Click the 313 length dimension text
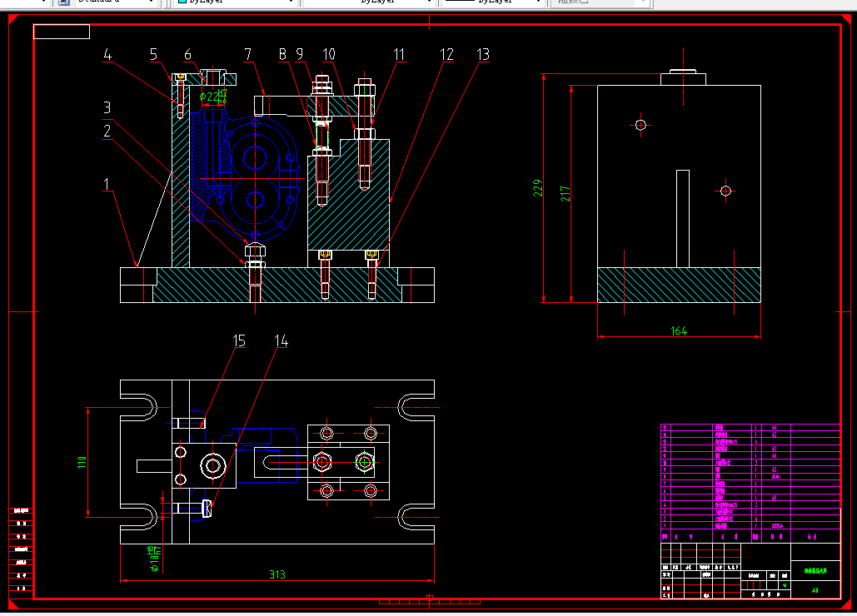Image resolution: width=857 pixels, height=616 pixels. pos(277,574)
